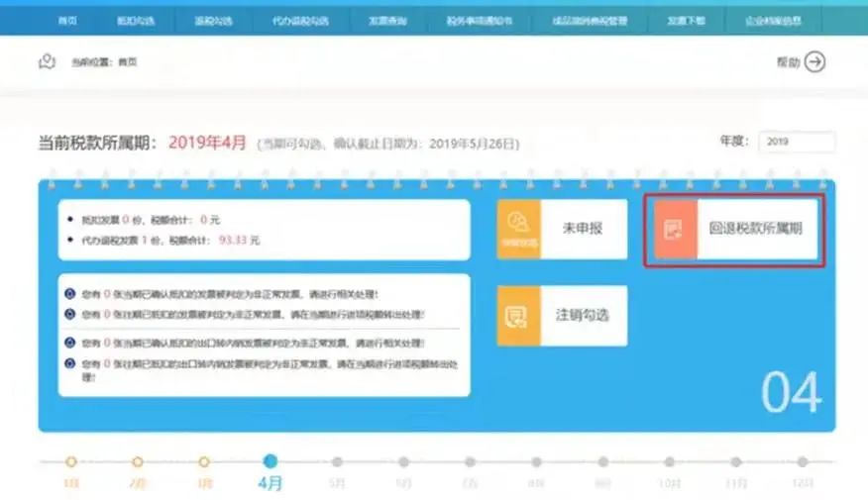Click the bullet icon of the first abnormal-invoice notice
Image resolution: width=868 pixels, height=500 pixels.
69,294
